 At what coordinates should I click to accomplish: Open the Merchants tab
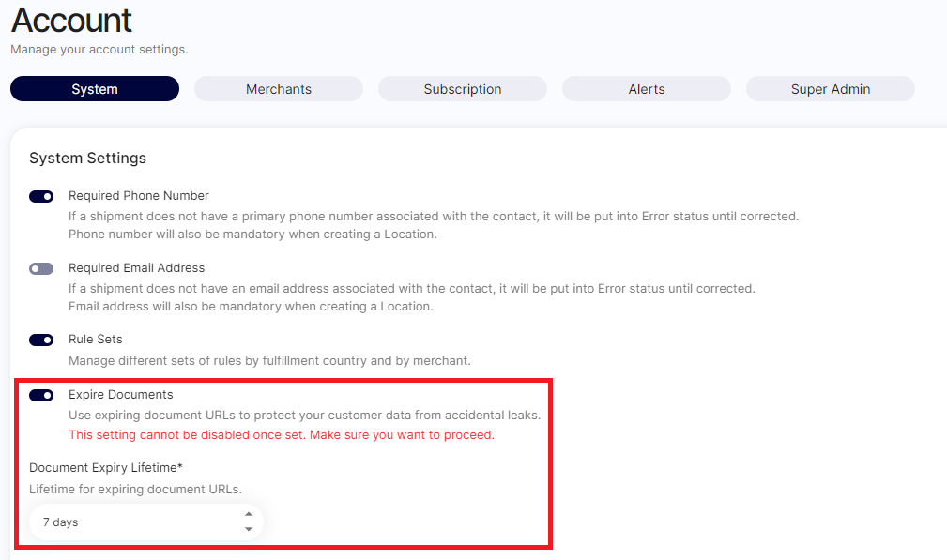(x=279, y=89)
